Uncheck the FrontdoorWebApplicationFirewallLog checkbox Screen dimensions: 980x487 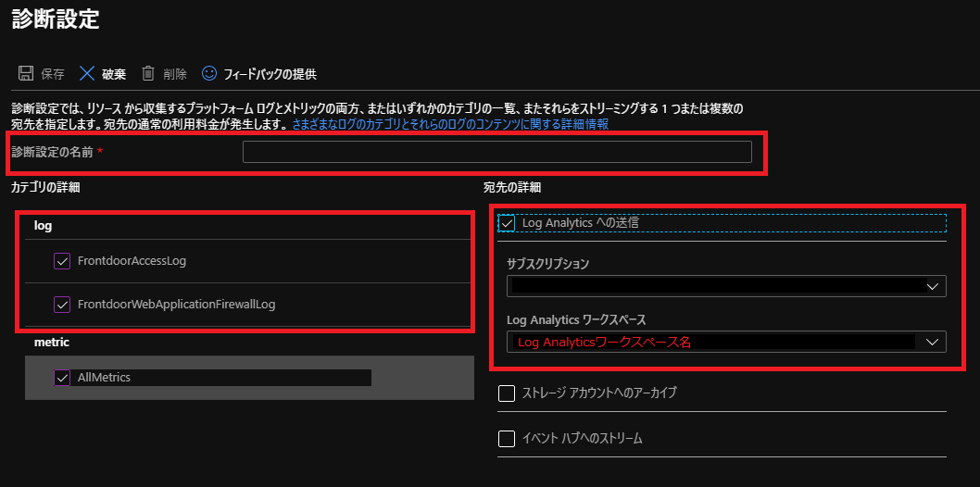click(x=62, y=305)
